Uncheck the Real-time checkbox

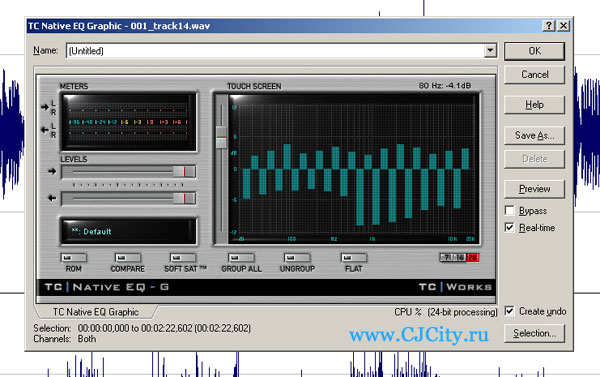tap(510, 227)
